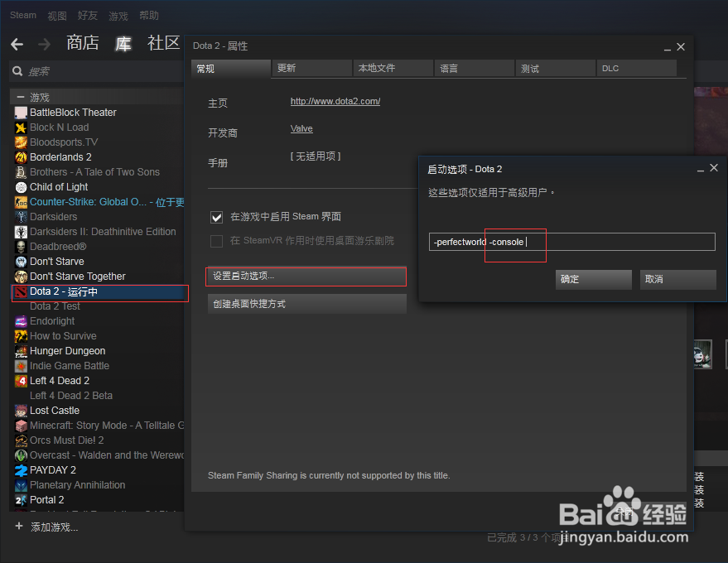Select Dota 2 Test in library
This screenshot has height=563, width=728.
55,306
